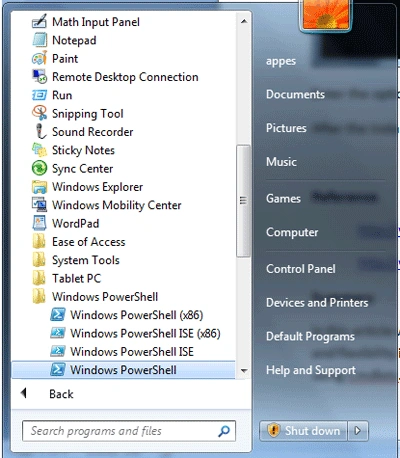Open Devices and Printers

coord(317,303)
